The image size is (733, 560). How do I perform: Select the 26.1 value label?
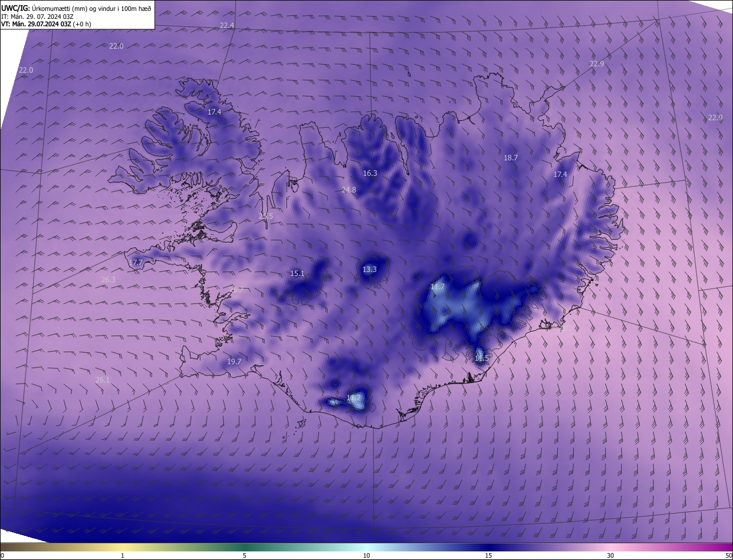click(x=103, y=380)
